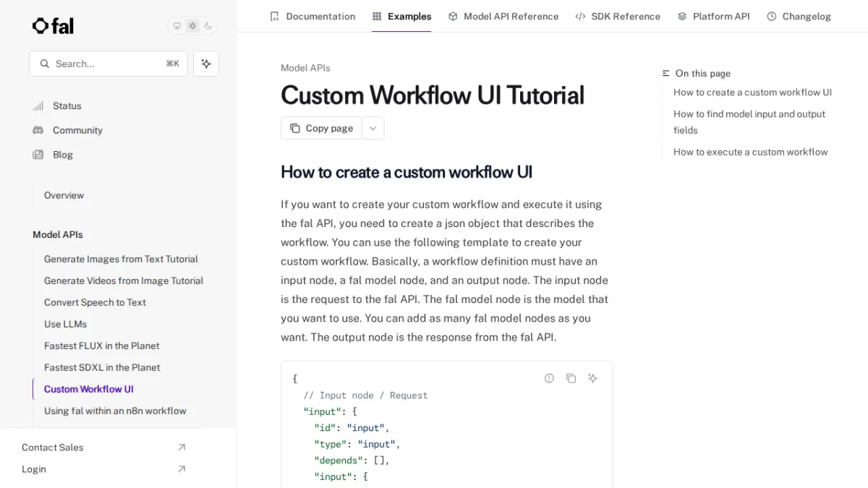Switch to dark theme moon icon
The width and height of the screenshot is (868, 488).
208,26
